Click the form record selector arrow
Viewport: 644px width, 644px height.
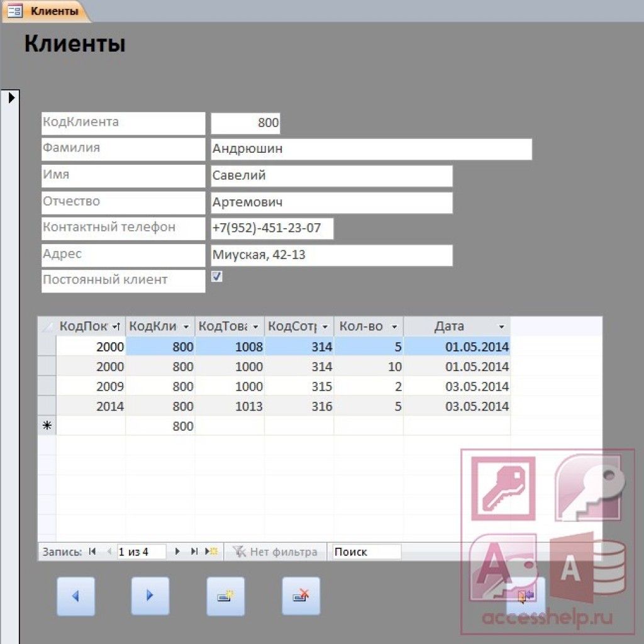coord(11,97)
